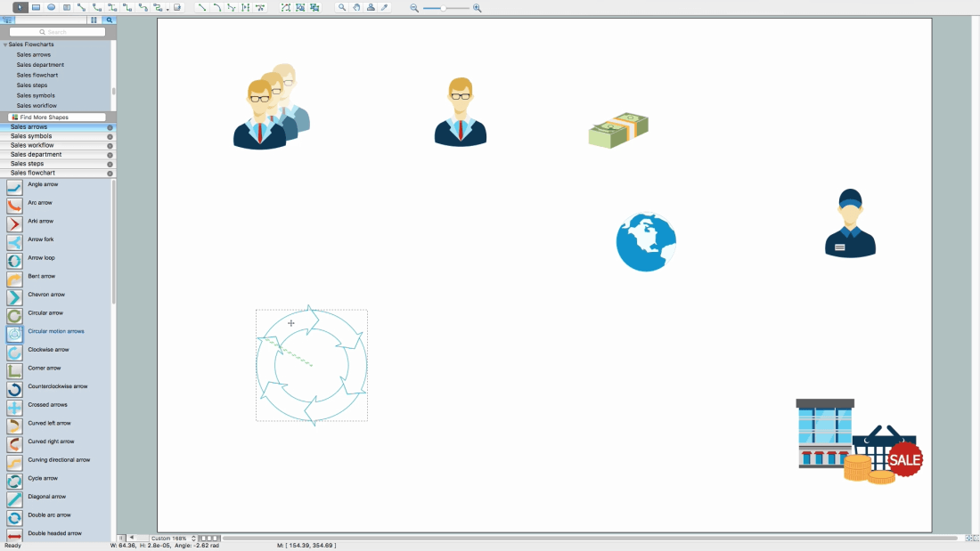Image resolution: width=980 pixels, height=551 pixels.
Task: Select the group of three businessmen graphic
Action: coord(271,106)
